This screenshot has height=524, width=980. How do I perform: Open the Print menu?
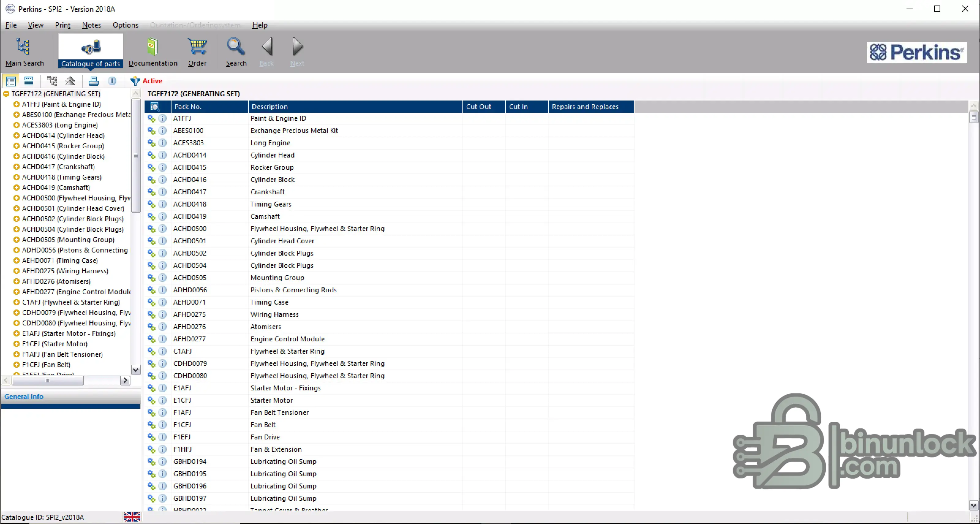pos(63,25)
